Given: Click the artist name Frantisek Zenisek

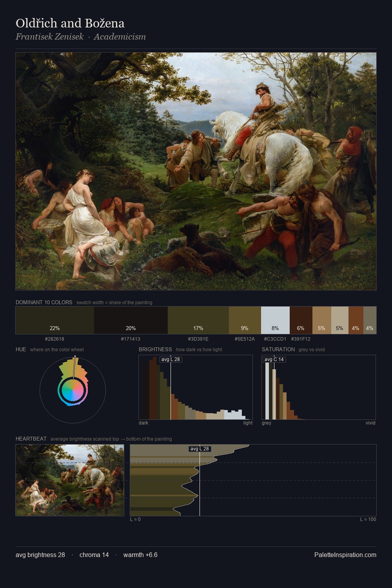Looking at the screenshot, I should pos(50,37).
